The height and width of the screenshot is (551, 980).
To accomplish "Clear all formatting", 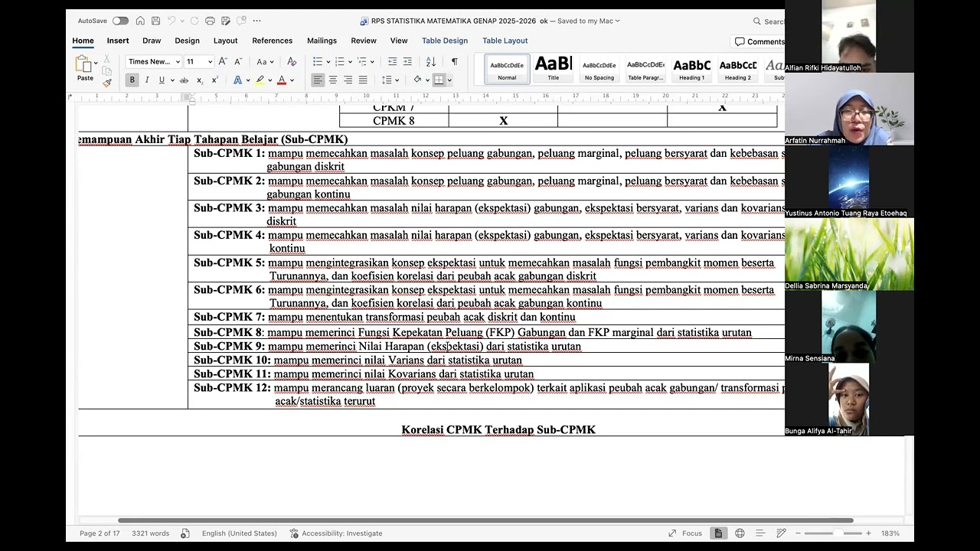I will (291, 61).
